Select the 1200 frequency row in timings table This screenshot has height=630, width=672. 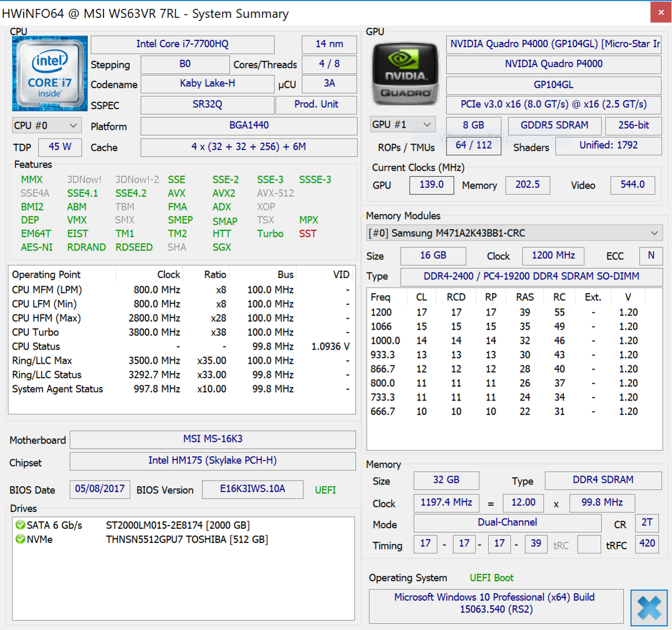[x=504, y=312]
